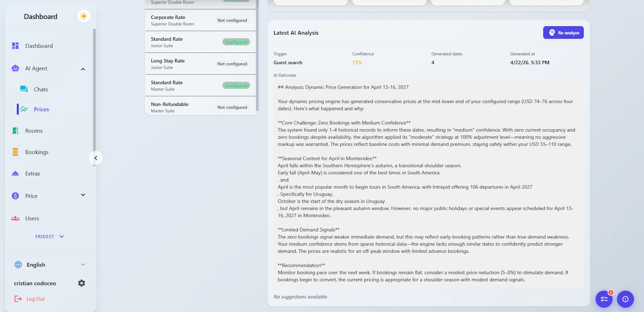Click the 73% confidence value

[x=357, y=62]
